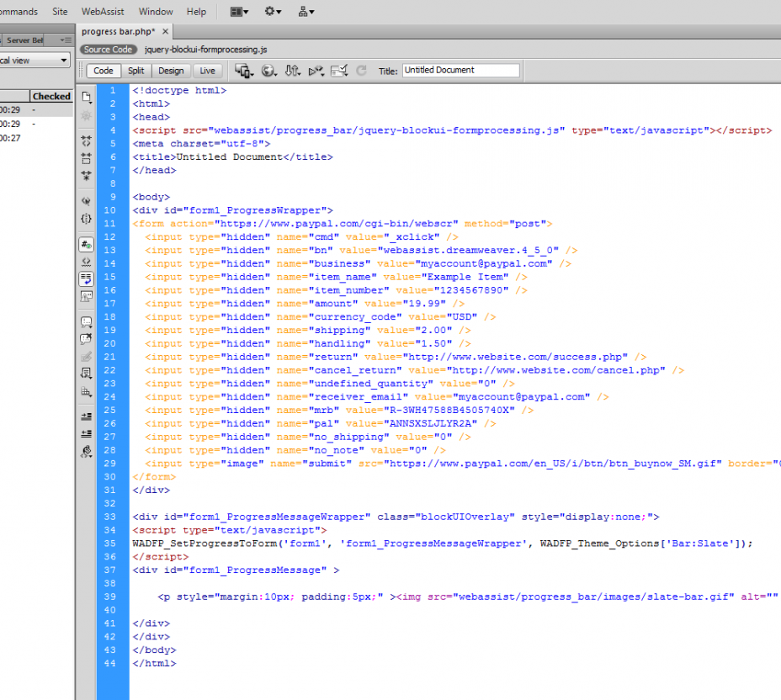Click the WADFP_SetProgressToForm code line

tap(443, 544)
